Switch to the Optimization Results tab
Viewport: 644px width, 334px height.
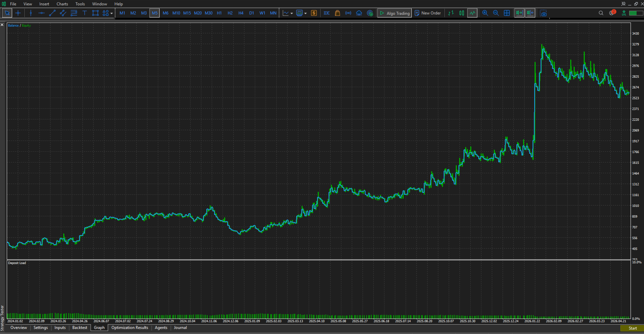130,328
